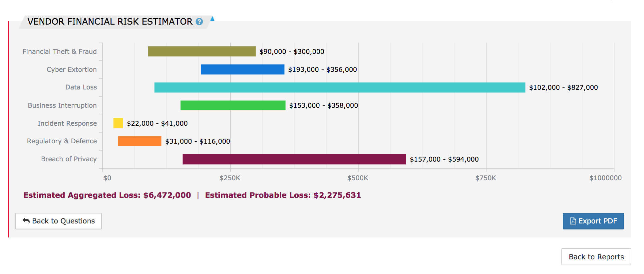Go back to Questions

pos(59,221)
